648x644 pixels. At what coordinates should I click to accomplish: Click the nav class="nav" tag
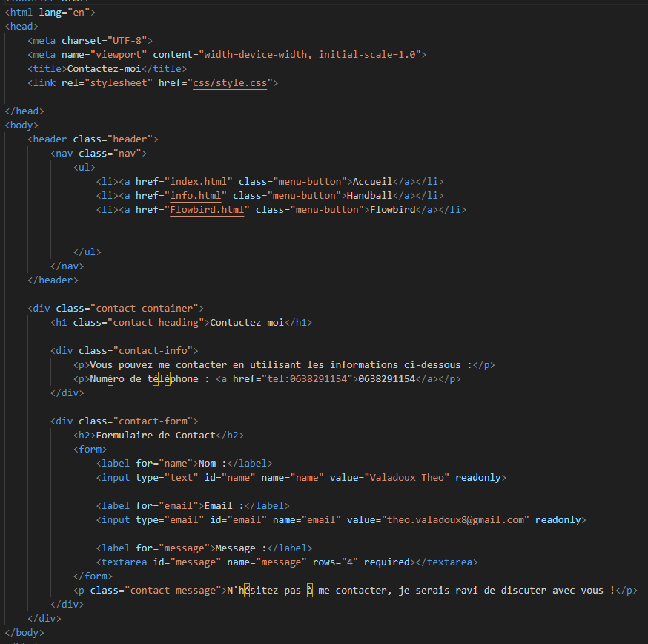(x=99, y=154)
